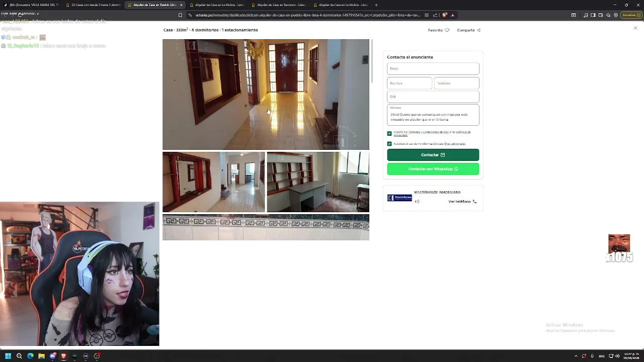Switch to the last La Molina tab
The width and height of the screenshot is (644, 362).
[340, 5]
